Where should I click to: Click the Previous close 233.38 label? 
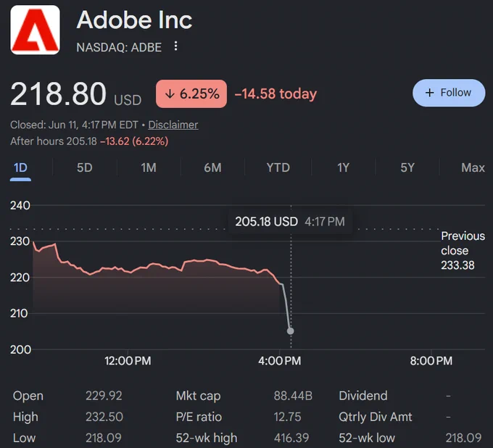point(463,251)
